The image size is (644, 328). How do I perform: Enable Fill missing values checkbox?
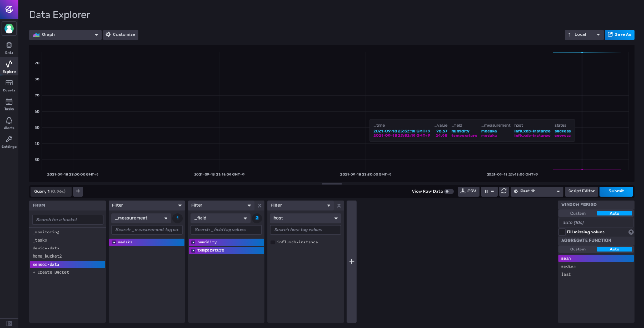point(562,232)
